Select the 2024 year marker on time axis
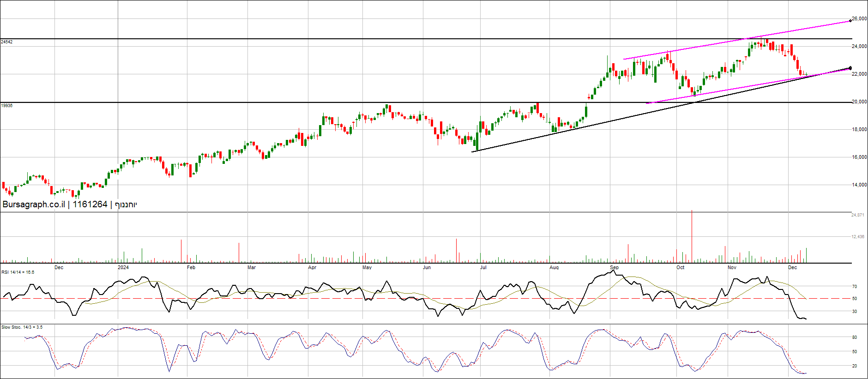Screen dimensions: 868x379 (123, 267)
